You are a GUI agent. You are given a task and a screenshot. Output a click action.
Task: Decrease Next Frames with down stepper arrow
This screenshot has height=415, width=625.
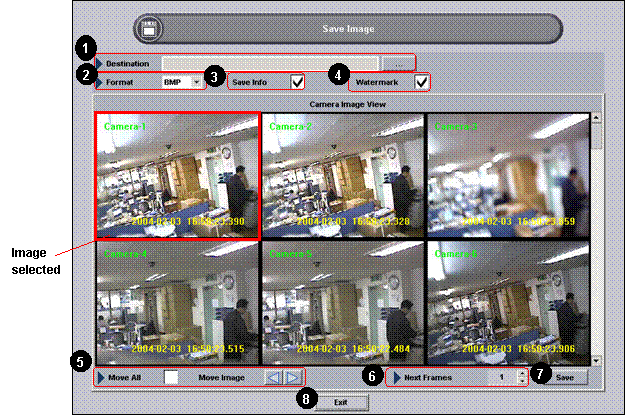pos(522,382)
